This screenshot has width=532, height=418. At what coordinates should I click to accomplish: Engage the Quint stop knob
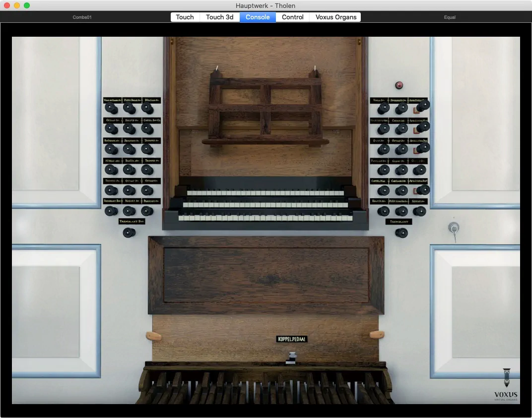coord(383,149)
